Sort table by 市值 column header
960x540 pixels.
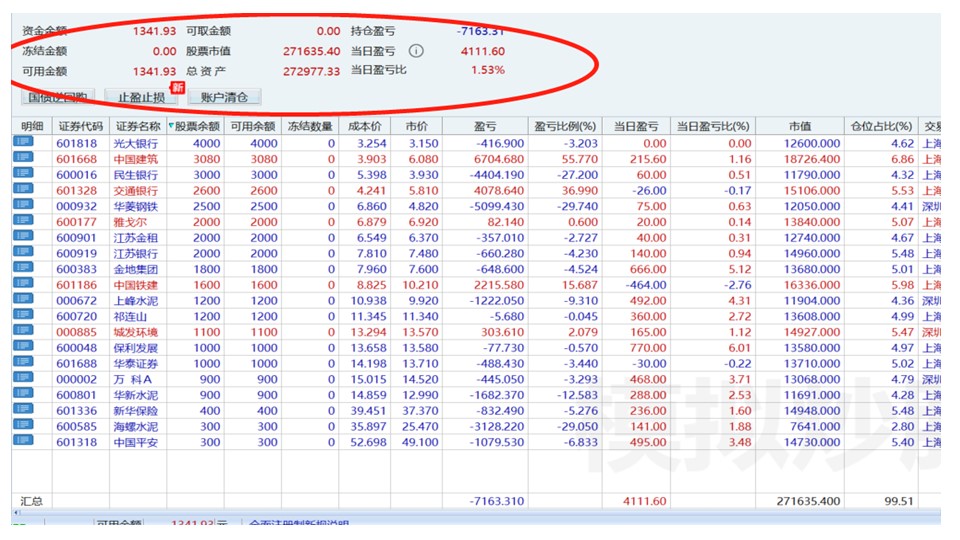(799, 126)
